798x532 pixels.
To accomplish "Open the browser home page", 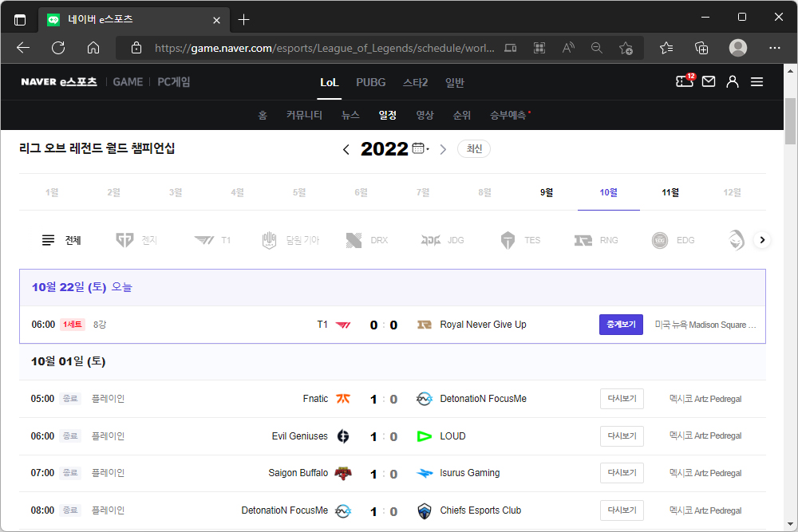I will pyautogui.click(x=93, y=48).
